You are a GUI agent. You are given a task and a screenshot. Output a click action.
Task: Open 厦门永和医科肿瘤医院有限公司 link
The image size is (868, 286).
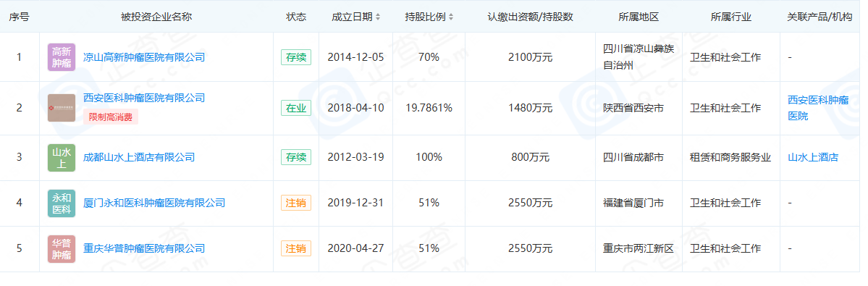(154, 203)
